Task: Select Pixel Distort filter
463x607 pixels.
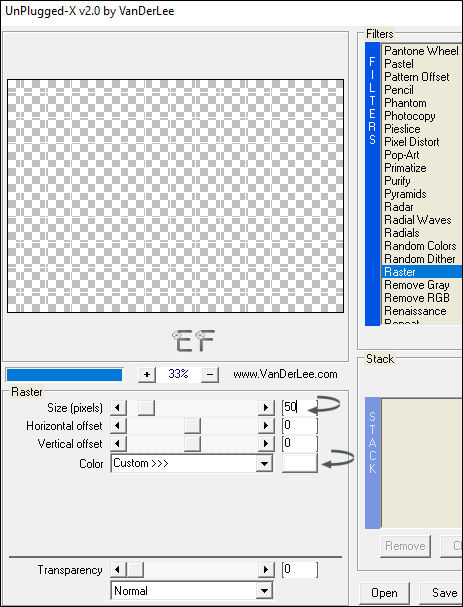Action: [421, 142]
